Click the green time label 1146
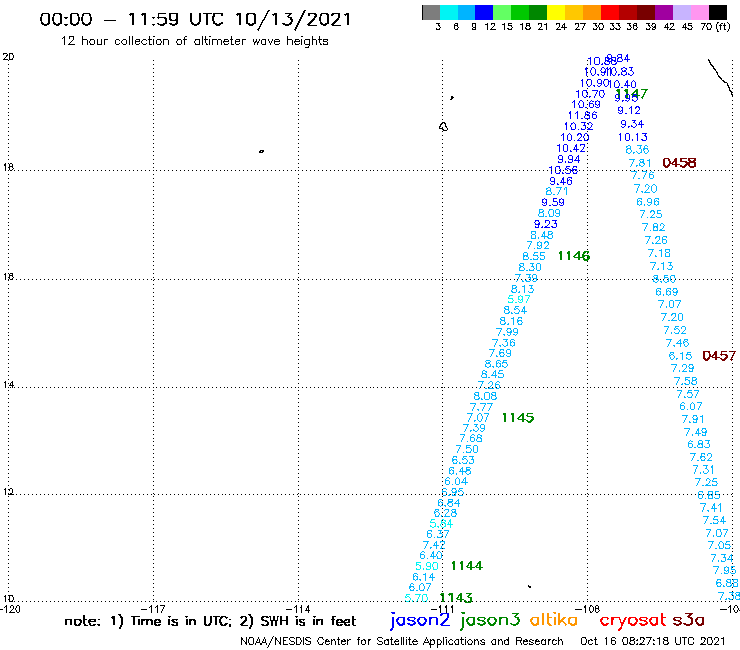This screenshot has height=650, width=740. pyautogui.click(x=574, y=256)
